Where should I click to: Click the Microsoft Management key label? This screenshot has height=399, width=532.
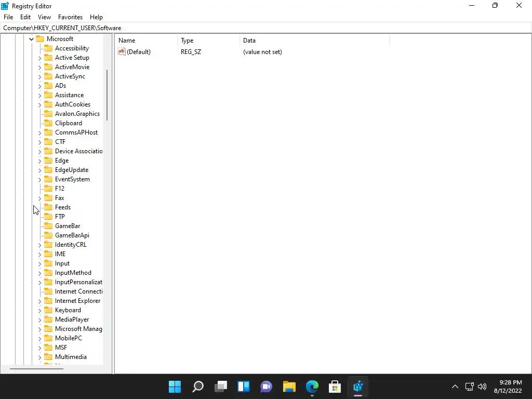pyautogui.click(x=78, y=329)
